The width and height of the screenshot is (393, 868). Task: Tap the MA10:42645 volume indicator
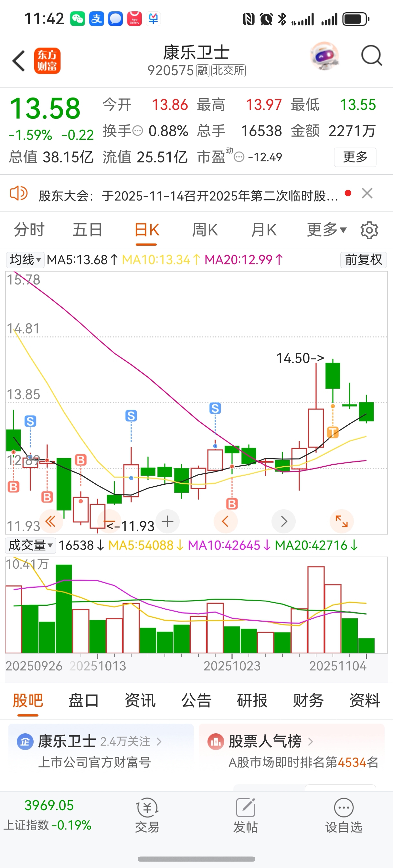click(x=229, y=545)
